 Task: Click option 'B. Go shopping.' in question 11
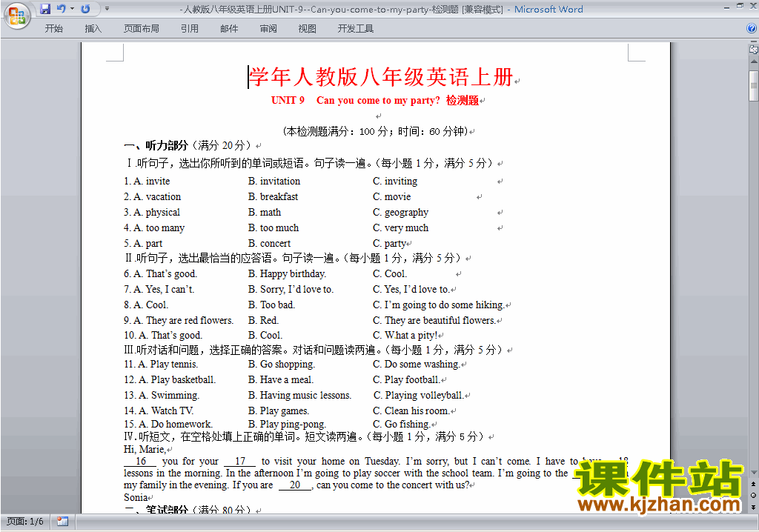[x=282, y=364]
